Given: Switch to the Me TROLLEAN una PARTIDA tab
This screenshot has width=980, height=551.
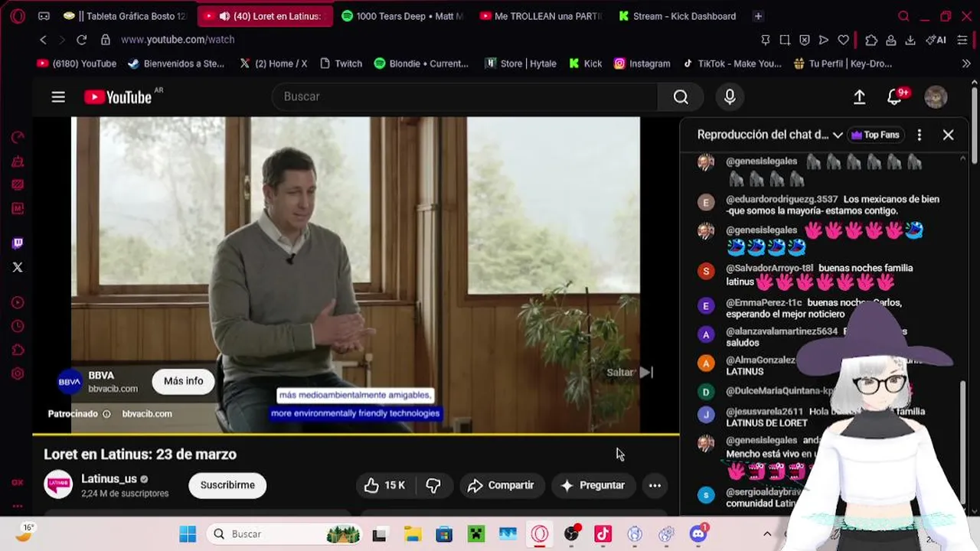Looking at the screenshot, I should pos(539,16).
